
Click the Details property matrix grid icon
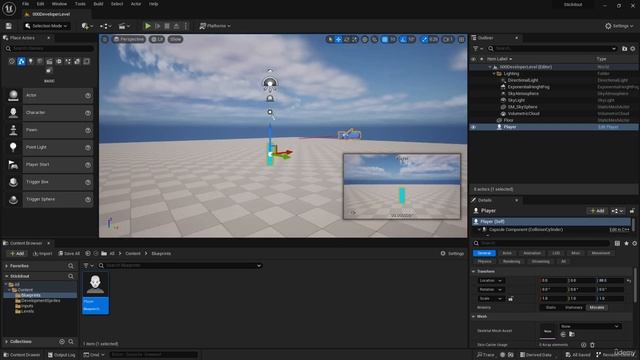[617, 243]
